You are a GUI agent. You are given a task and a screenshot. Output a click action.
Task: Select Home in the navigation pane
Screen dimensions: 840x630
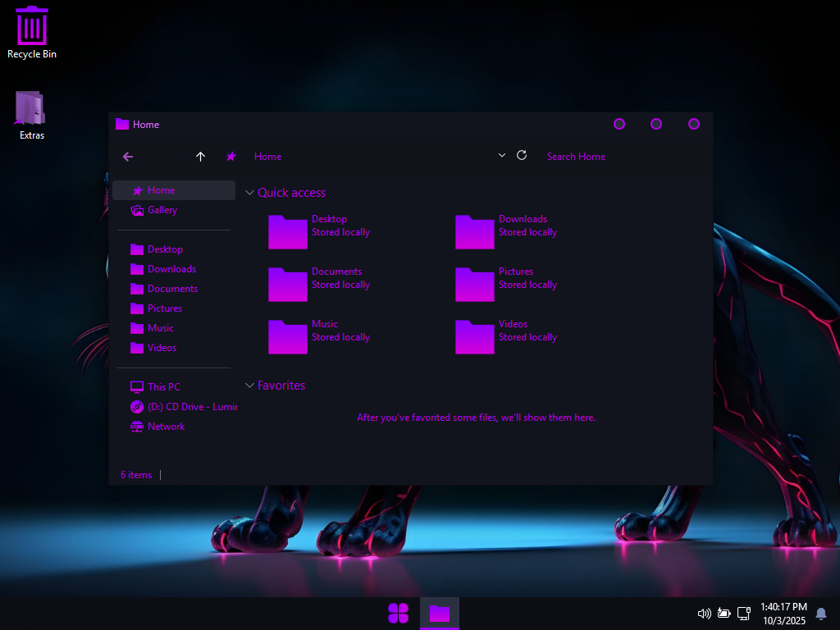(174, 190)
